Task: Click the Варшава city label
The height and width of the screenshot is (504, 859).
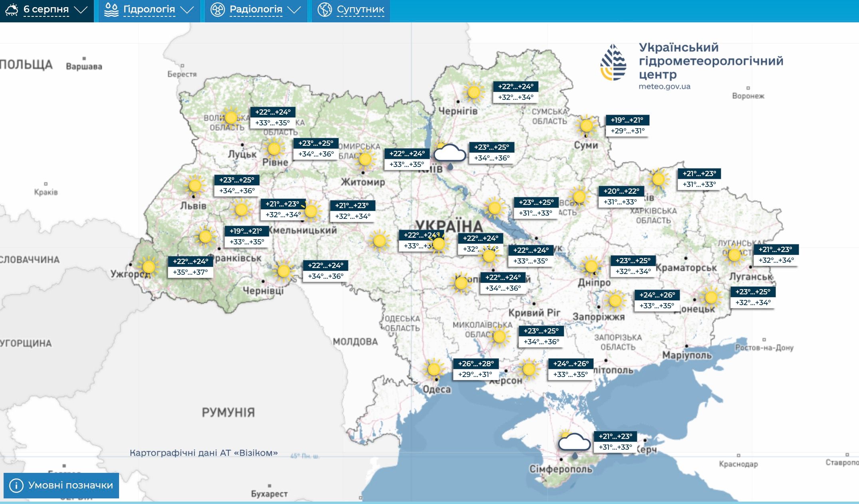Action: (84, 66)
